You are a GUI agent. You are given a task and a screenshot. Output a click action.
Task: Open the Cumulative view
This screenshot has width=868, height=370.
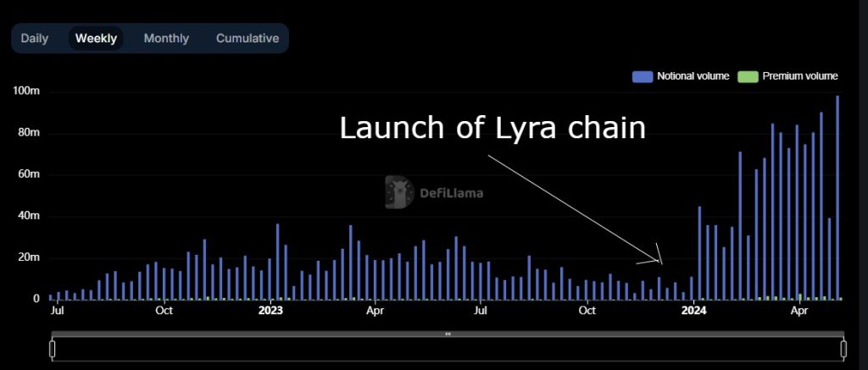point(248,39)
